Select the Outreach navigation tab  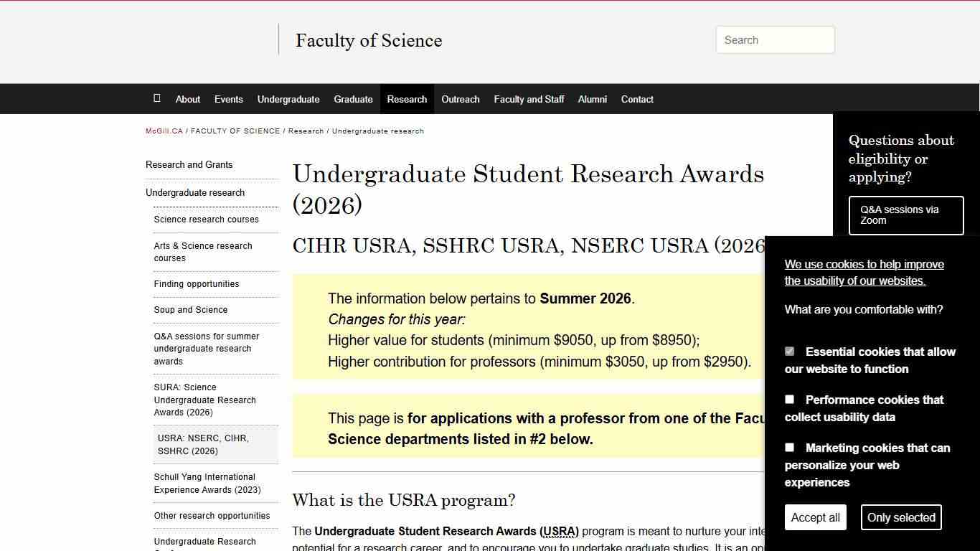click(x=461, y=99)
